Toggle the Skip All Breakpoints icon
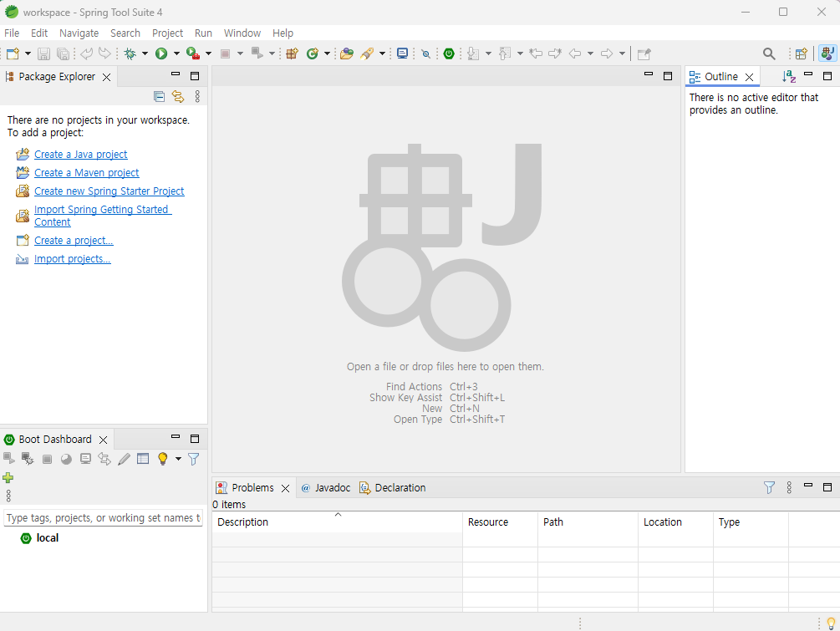The width and height of the screenshot is (840, 631). tap(426, 53)
